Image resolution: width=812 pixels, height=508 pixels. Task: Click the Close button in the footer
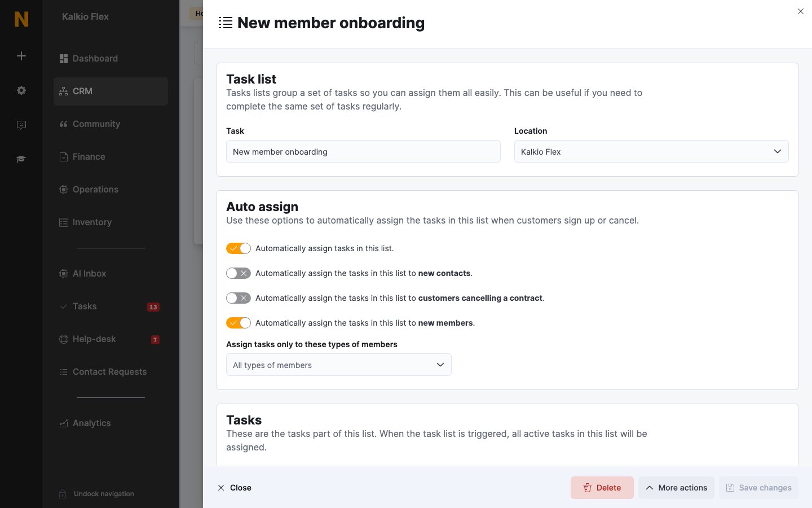click(235, 488)
